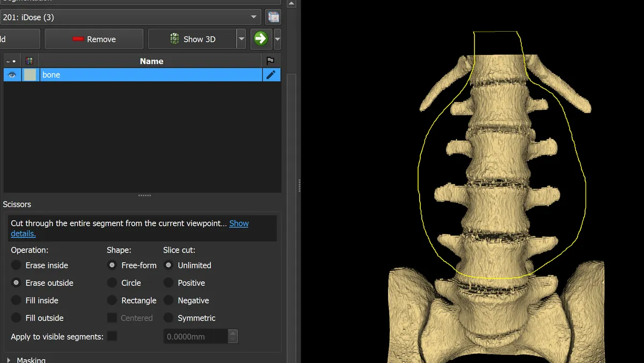Select Erase outside operation
644x363 pixels.
[x=42, y=283]
